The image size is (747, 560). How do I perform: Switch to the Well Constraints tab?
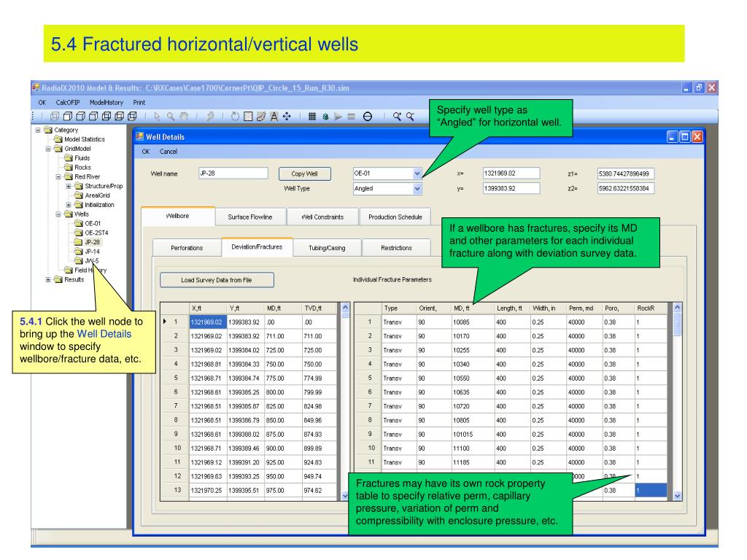pyautogui.click(x=322, y=217)
